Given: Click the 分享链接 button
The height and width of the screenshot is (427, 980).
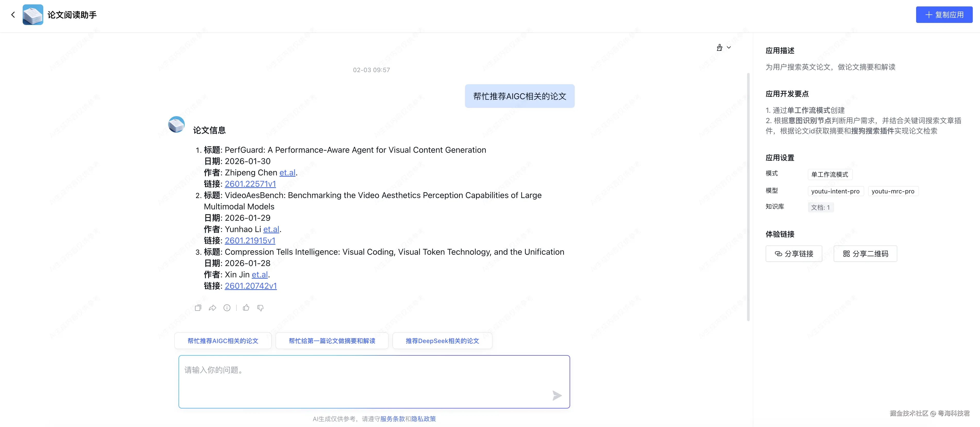Looking at the screenshot, I should click(x=793, y=254).
